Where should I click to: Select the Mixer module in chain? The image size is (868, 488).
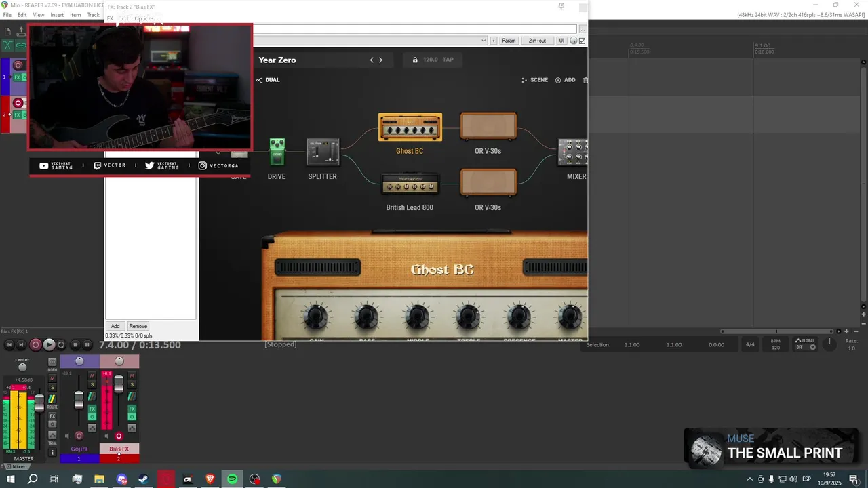(573, 152)
